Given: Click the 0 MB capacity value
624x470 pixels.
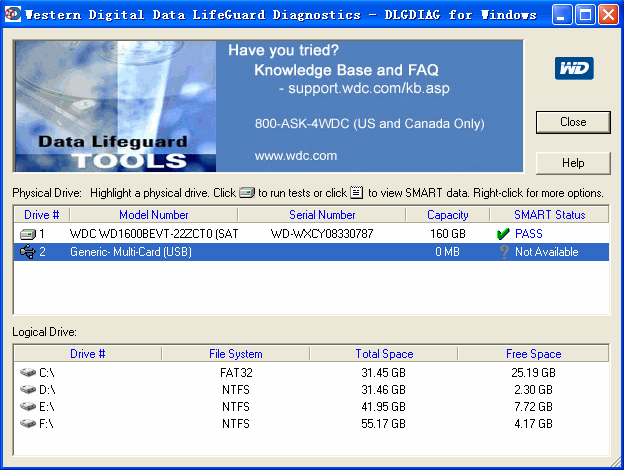Looking at the screenshot, I should point(447,252).
